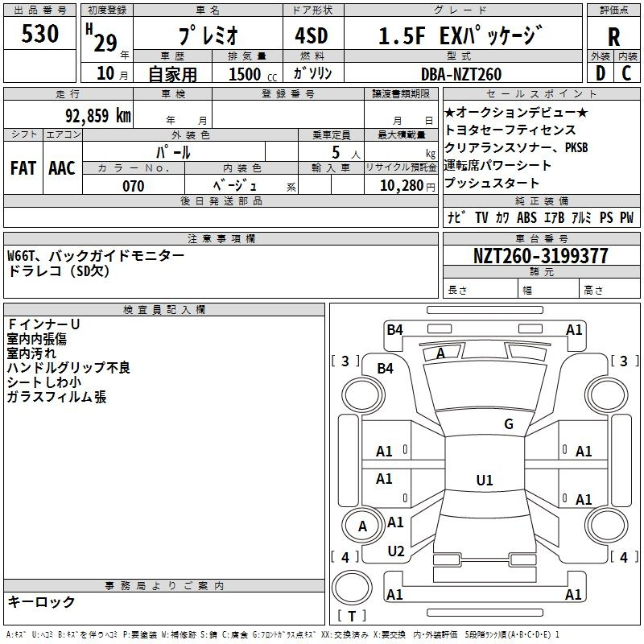Select inspector note シートしわ小
Screen dimensions: 644x644
(44, 382)
